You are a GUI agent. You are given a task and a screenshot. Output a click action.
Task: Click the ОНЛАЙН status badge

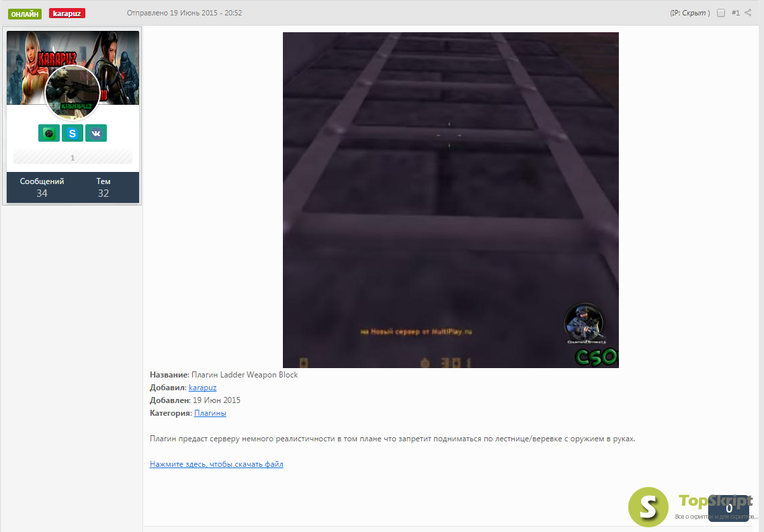pos(25,13)
